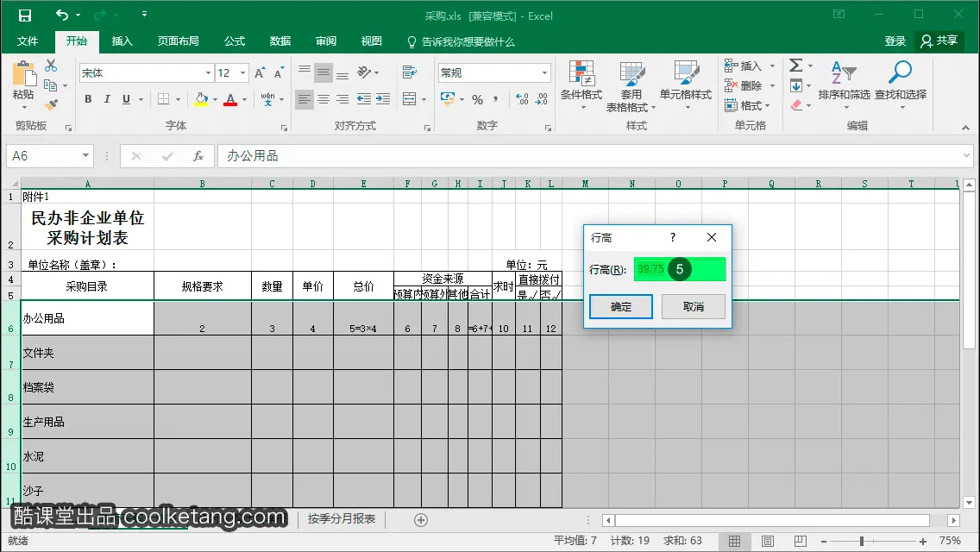
Task: Click Merge and Center icon
Action: tap(410, 99)
